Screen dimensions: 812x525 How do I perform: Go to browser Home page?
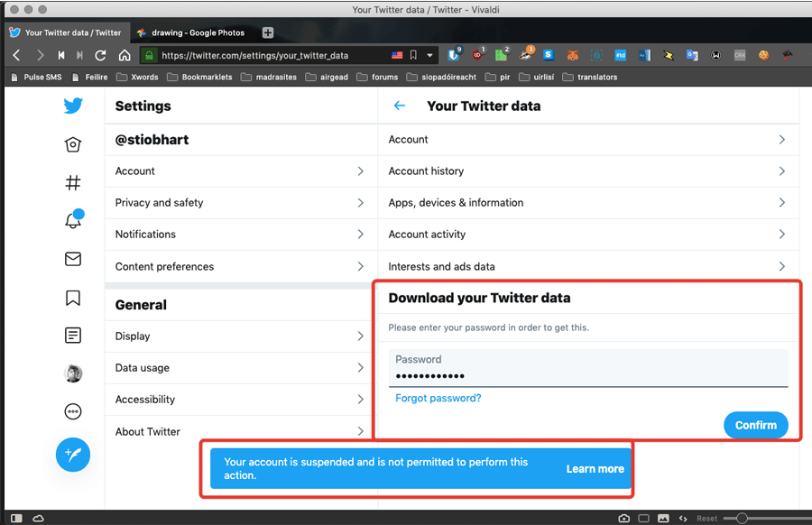125,55
